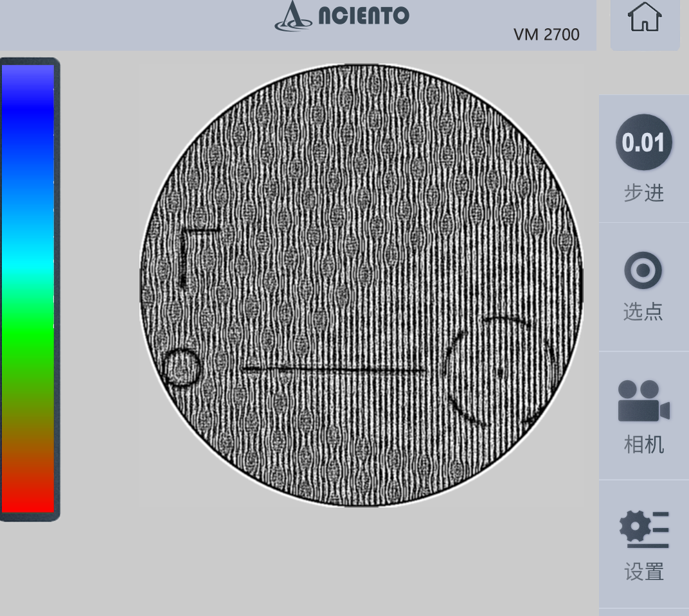Click the 步进 label
Screen dimensions: 689x616
pos(643,193)
